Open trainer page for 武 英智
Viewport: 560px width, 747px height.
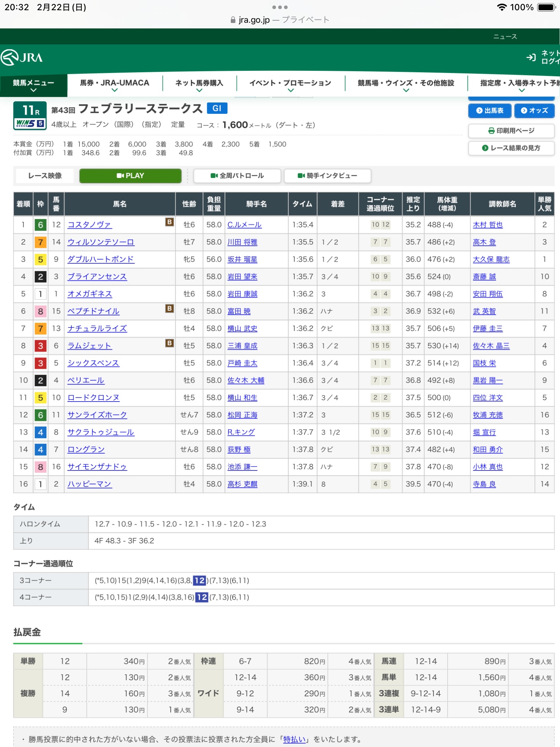484,311
